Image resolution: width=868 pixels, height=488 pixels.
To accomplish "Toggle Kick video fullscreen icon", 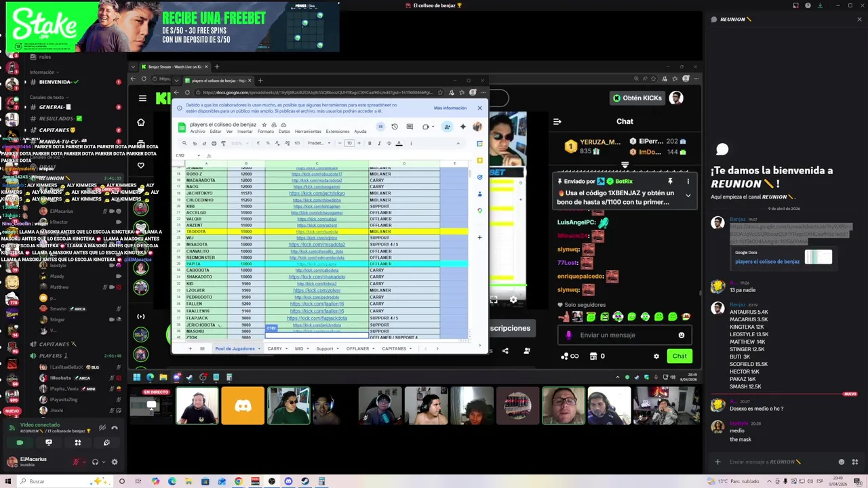I will point(494,299).
